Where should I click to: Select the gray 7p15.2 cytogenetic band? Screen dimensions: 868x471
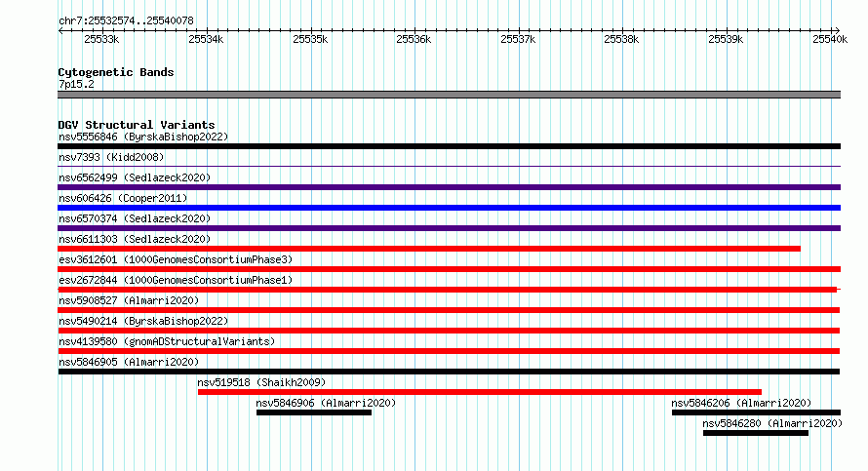(x=449, y=95)
